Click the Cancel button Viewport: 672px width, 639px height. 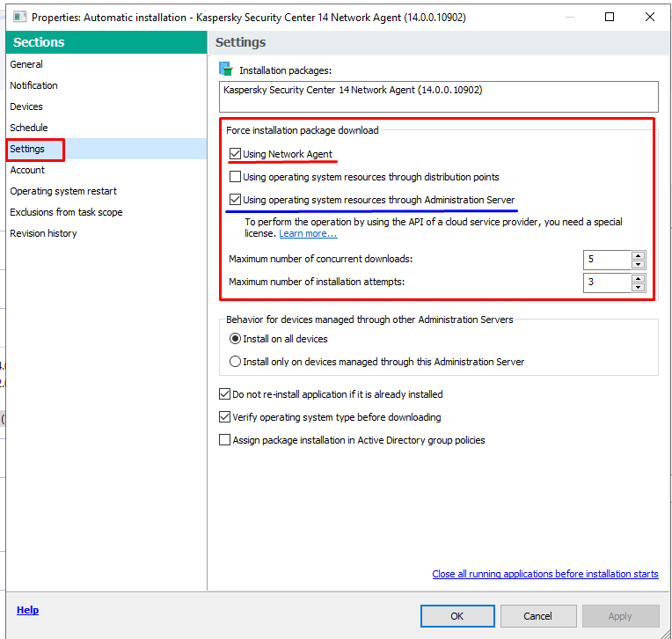pos(537,616)
